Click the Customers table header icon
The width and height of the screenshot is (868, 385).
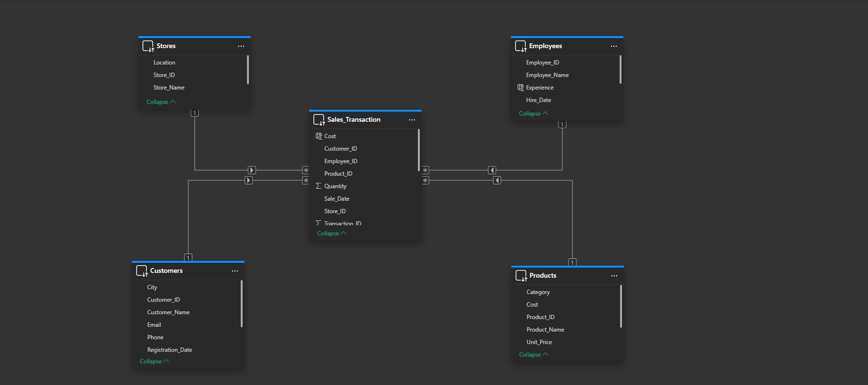pyautogui.click(x=142, y=271)
